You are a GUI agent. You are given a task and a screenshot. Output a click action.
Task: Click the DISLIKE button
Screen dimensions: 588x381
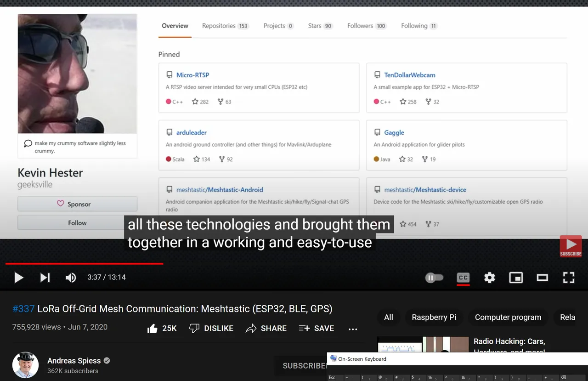211,329
